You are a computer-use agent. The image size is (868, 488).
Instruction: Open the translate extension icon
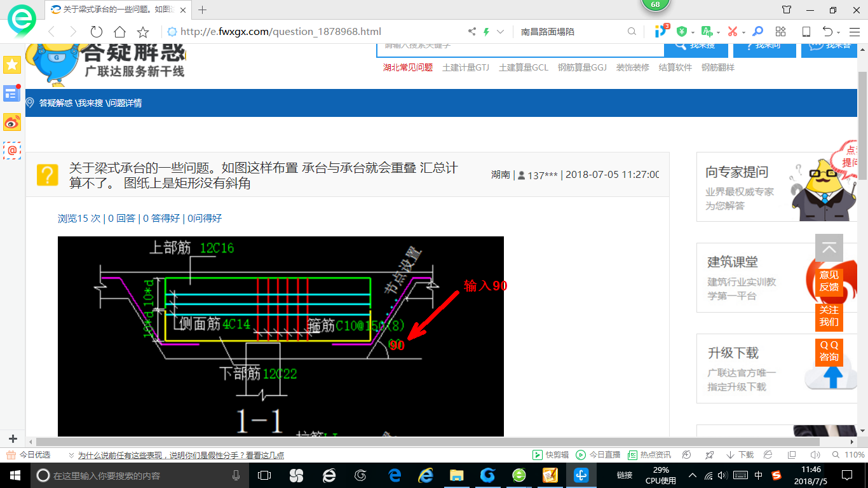707,31
